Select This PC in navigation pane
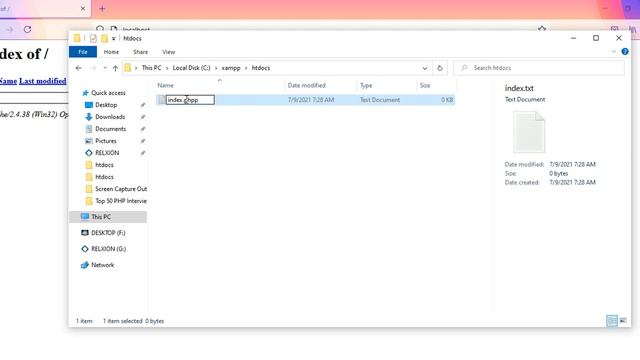This screenshot has width=640, height=360. point(101,217)
